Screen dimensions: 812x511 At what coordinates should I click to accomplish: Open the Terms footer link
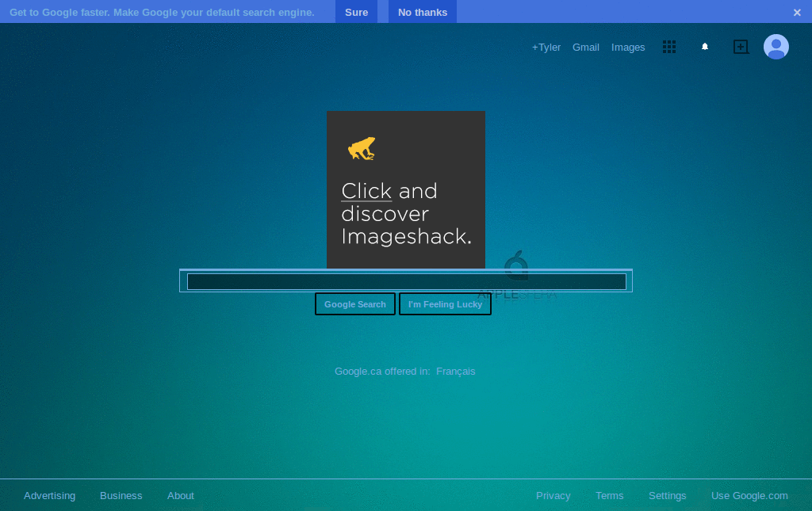(610, 495)
